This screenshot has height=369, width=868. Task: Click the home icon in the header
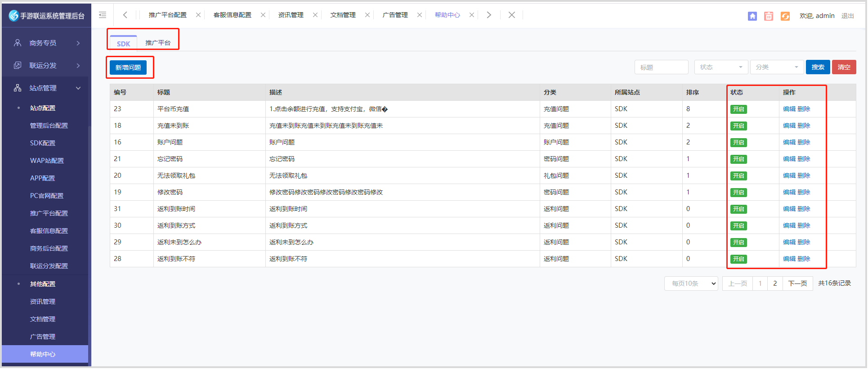pyautogui.click(x=752, y=16)
